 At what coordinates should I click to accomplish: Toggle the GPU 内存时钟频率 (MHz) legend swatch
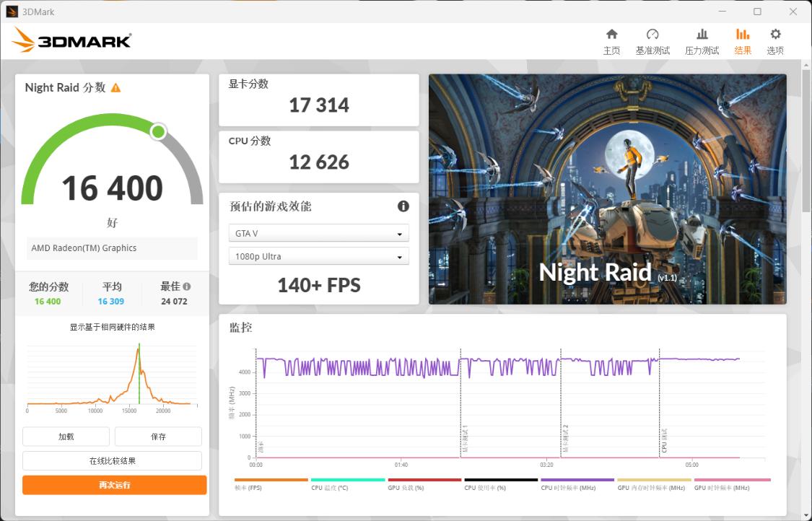pyautogui.click(x=655, y=480)
